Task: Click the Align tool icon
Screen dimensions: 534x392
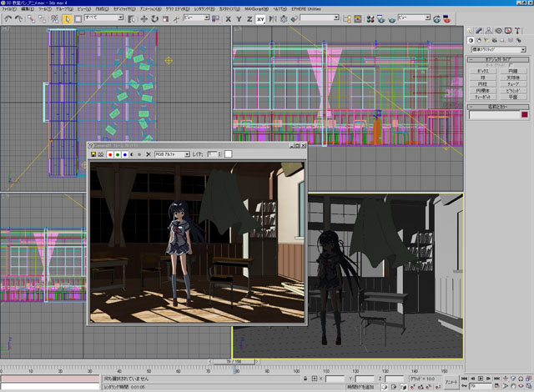Action: pos(295,19)
